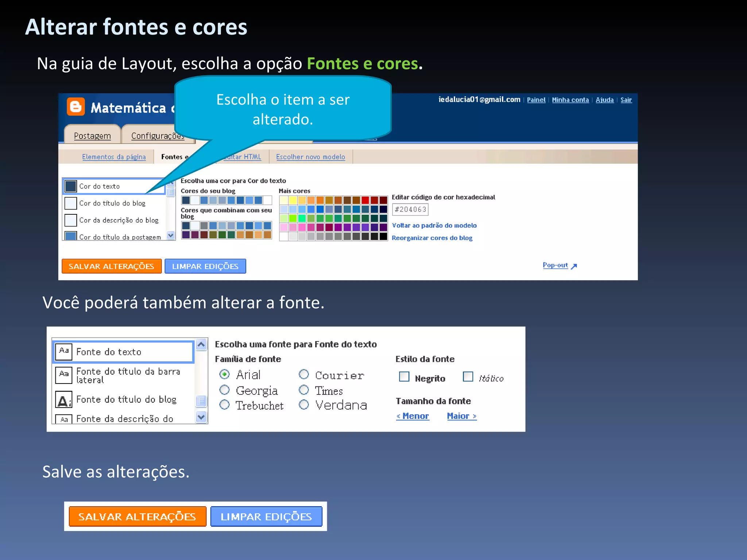Viewport: 747px width, 560px height.
Task: Click upper SALVAR ALTERAÇÕES button
Action: click(112, 266)
